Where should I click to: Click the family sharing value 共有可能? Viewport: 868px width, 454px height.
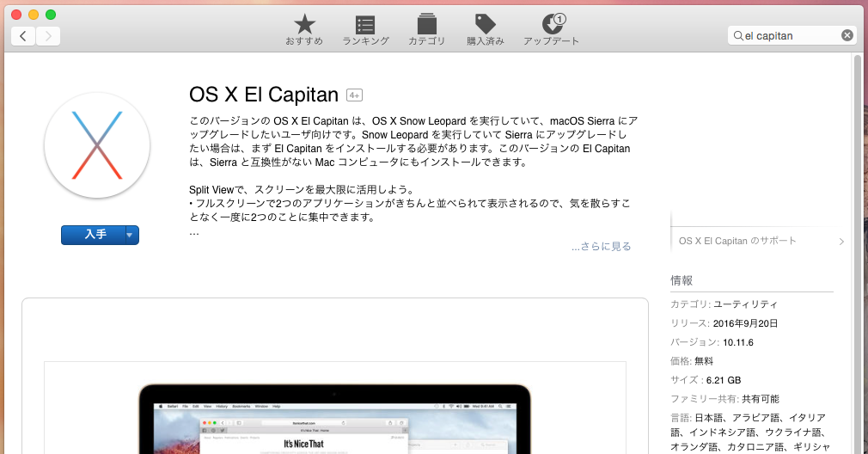(761, 399)
